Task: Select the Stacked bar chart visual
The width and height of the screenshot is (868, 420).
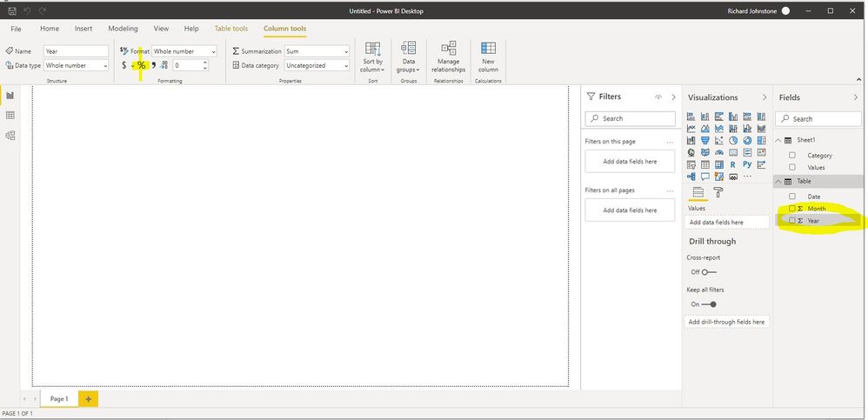Action: coord(691,117)
